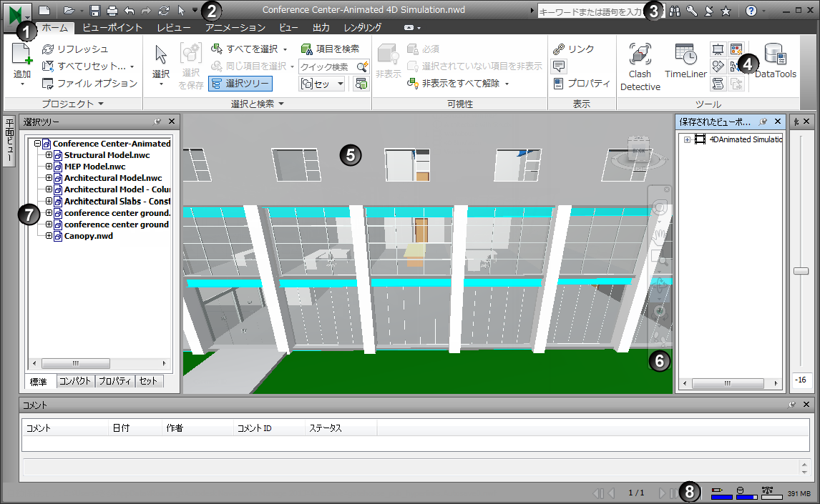Click the ファイル オプション button
The image size is (820, 504).
[89, 84]
